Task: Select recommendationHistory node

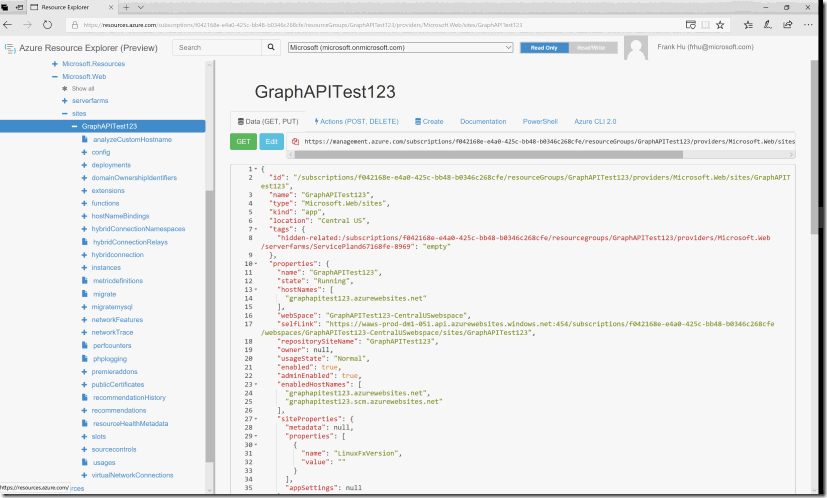Action: point(129,398)
